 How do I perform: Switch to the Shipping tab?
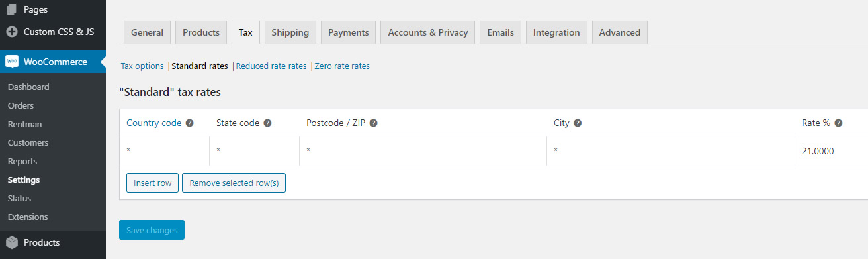(x=290, y=32)
